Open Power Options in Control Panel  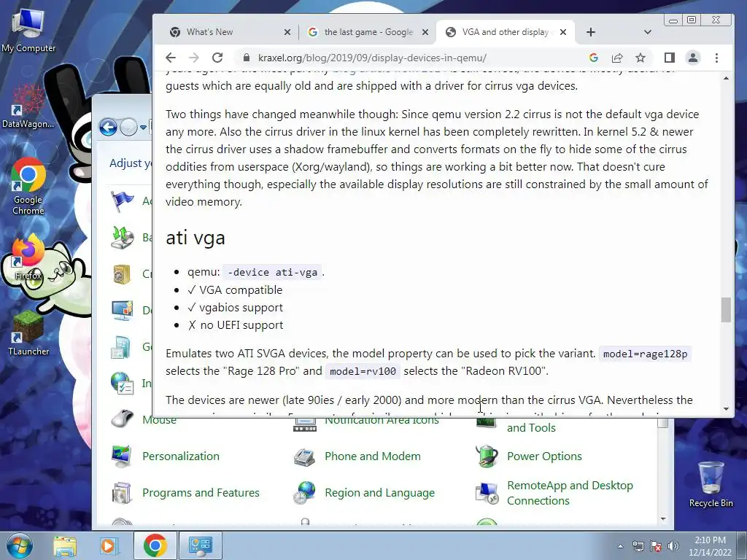tap(544, 456)
